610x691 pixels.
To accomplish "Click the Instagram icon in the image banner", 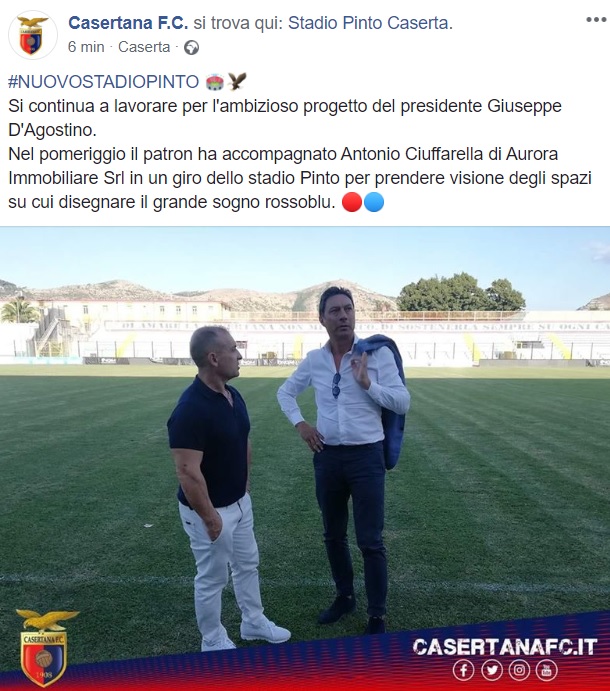I will pos(519,670).
